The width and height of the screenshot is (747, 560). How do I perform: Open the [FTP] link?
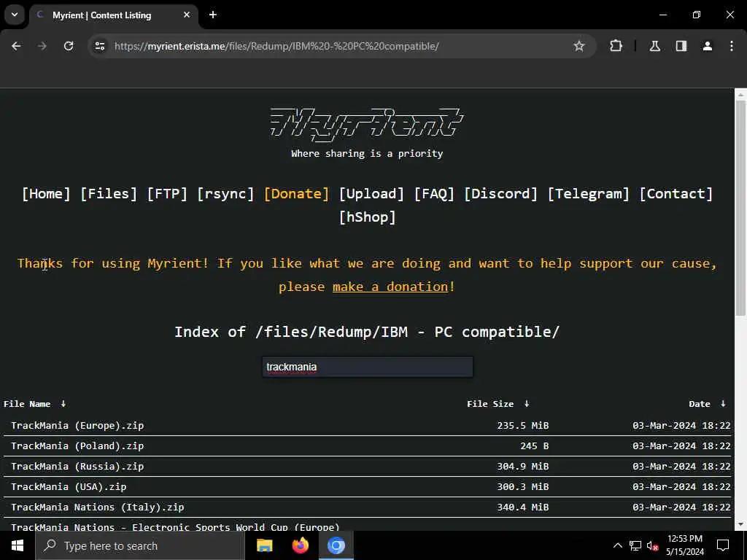(167, 194)
